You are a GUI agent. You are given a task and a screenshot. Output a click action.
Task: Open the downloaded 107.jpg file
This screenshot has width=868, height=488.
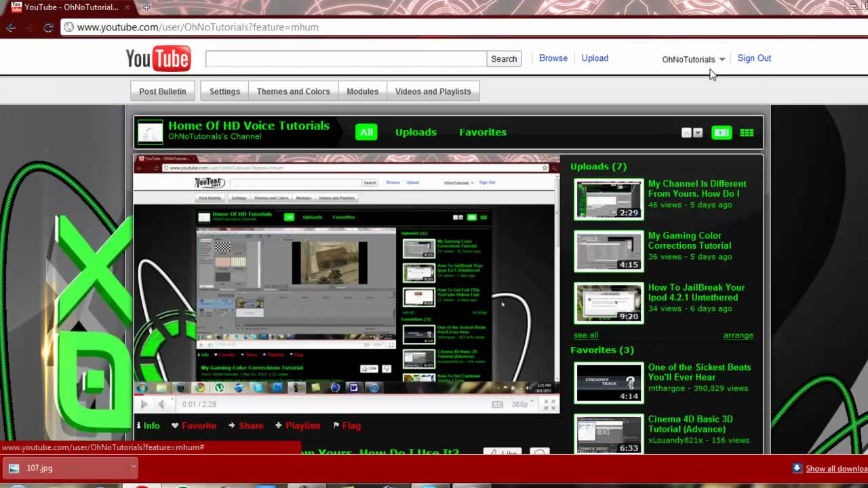tap(66, 468)
